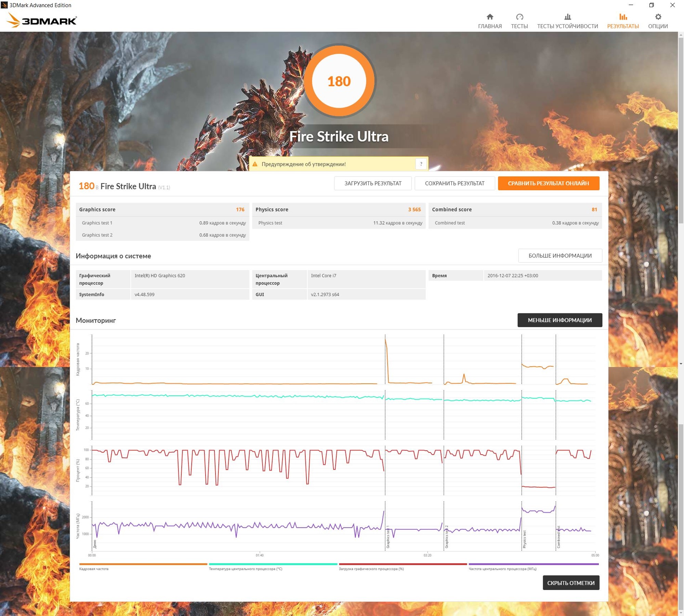The height and width of the screenshot is (616, 684).
Task: Click the gear options icon
Action: (658, 17)
